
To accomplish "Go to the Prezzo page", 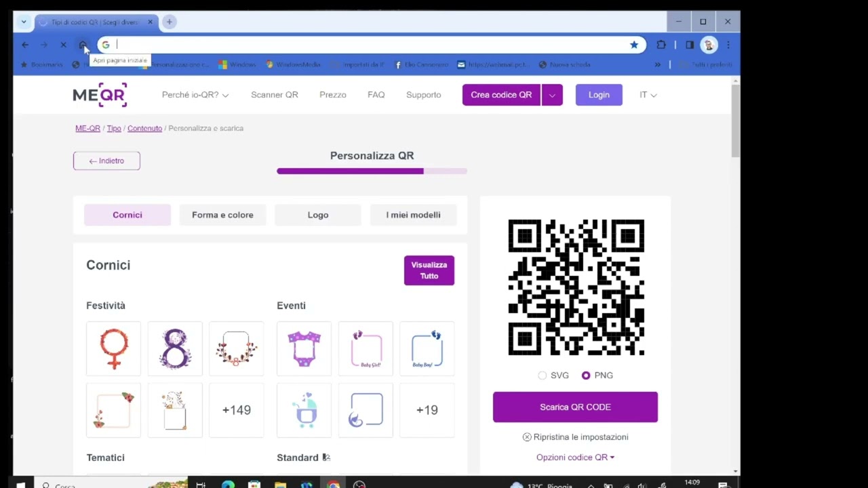I will coord(333,95).
